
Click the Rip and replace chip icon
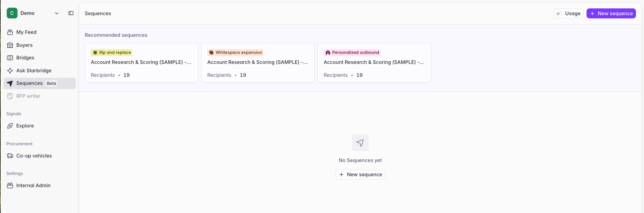pyautogui.click(x=95, y=53)
